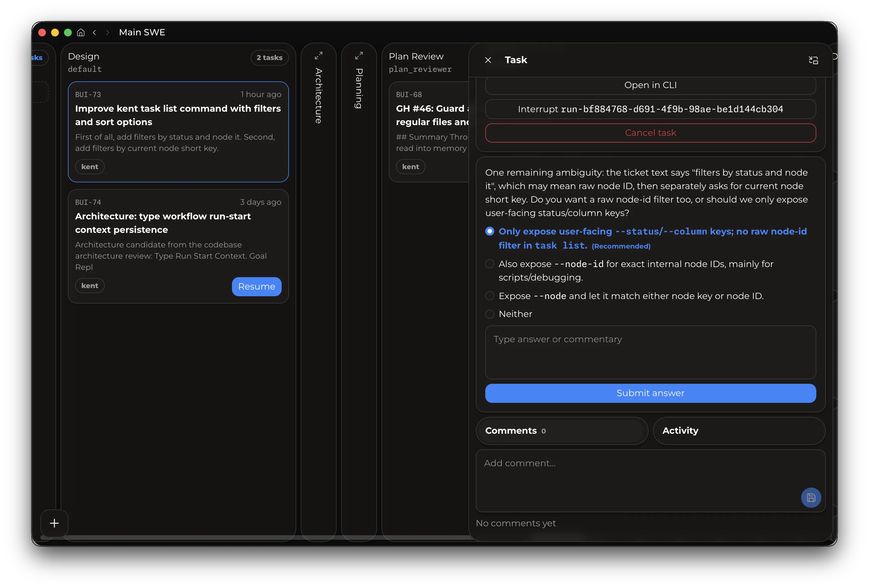
Task: Click the Task panel layout switch icon
Action: click(x=813, y=60)
